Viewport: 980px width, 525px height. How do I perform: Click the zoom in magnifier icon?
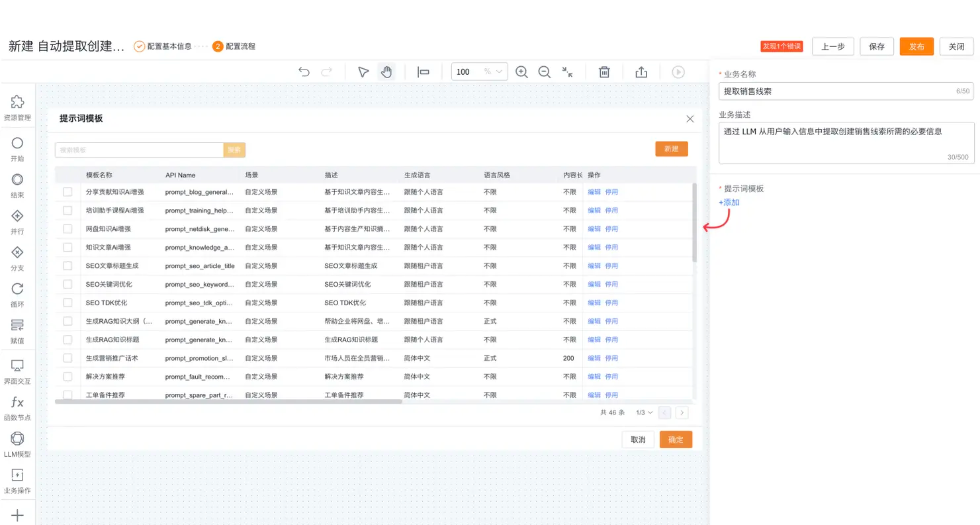coord(521,72)
